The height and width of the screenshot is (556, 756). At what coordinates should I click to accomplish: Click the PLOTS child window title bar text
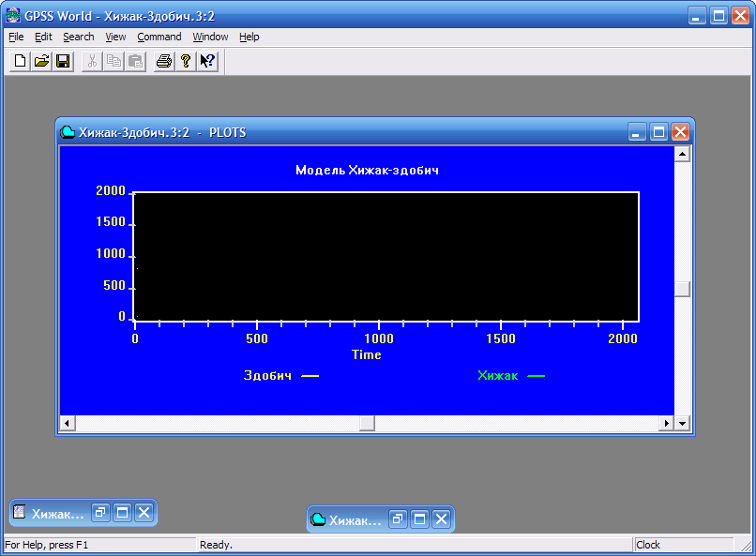tap(162, 132)
